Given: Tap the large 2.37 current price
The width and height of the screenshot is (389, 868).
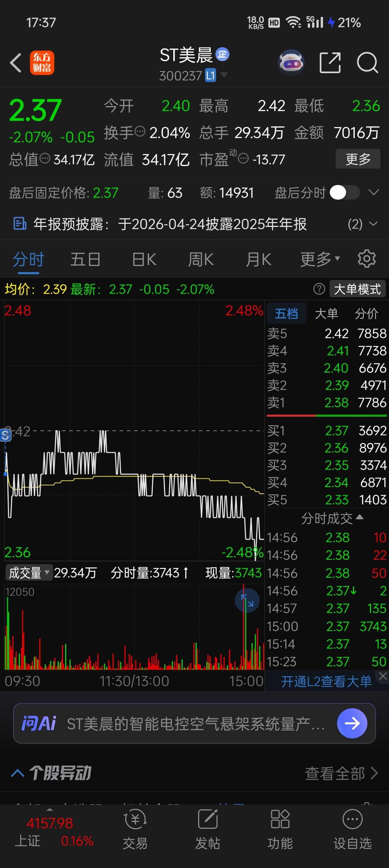Looking at the screenshot, I should click(x=35, y=110).
